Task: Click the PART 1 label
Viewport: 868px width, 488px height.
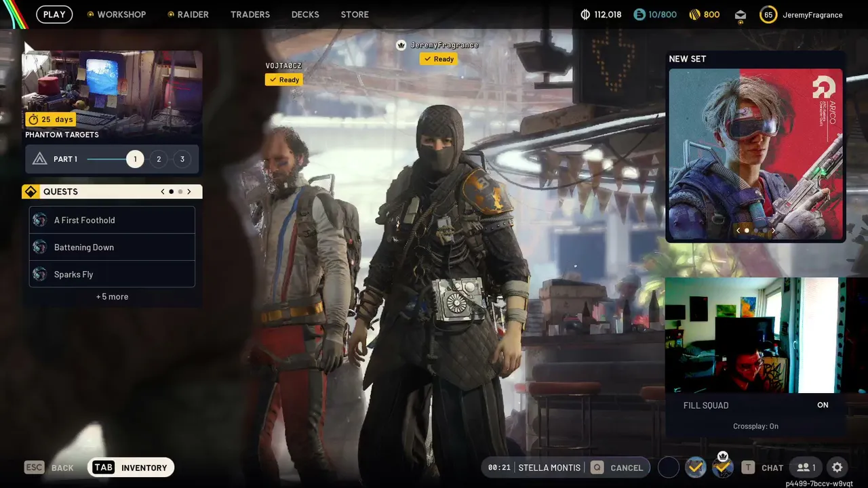Action: pyautogui.click(x=65, y=159)
